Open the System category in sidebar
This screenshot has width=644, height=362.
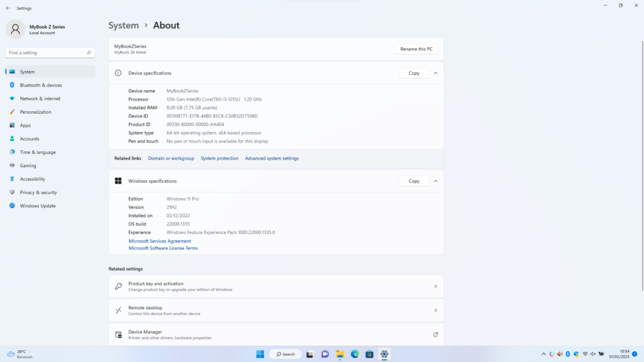(50, 72)
